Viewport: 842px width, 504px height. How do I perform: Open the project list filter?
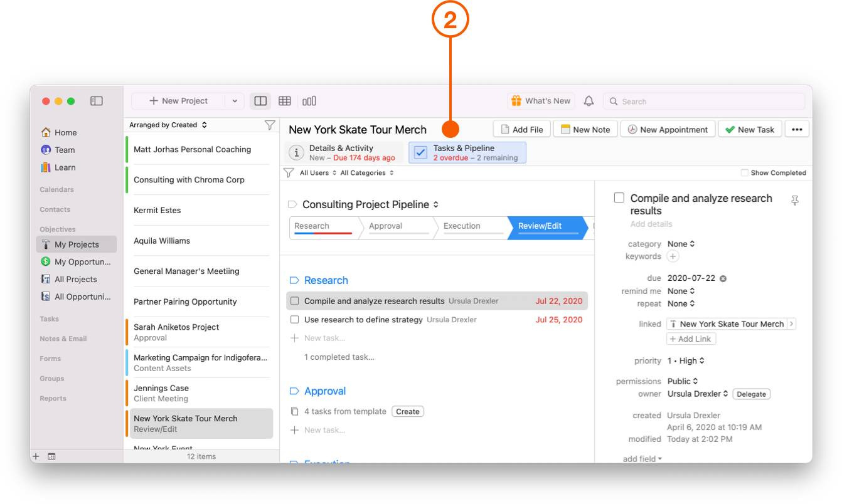point(269,124)
